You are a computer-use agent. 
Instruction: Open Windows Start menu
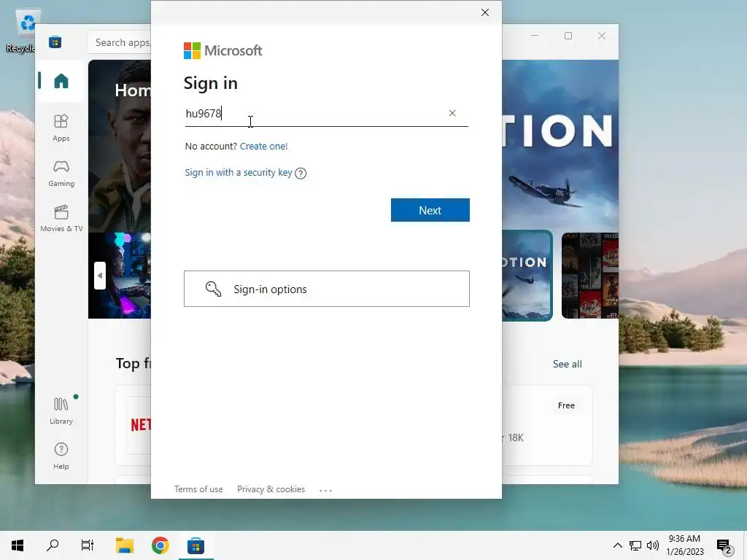coord(18,545)
